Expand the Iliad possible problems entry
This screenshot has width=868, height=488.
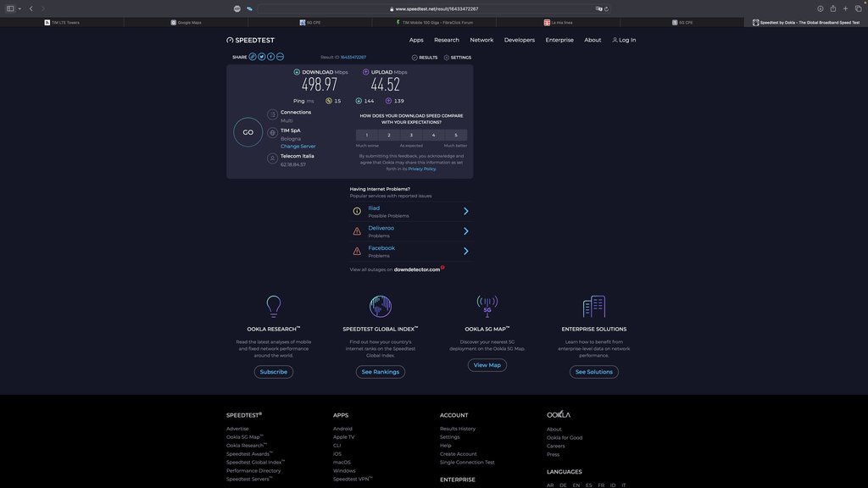pyautogui.click(x=465, y=211)
